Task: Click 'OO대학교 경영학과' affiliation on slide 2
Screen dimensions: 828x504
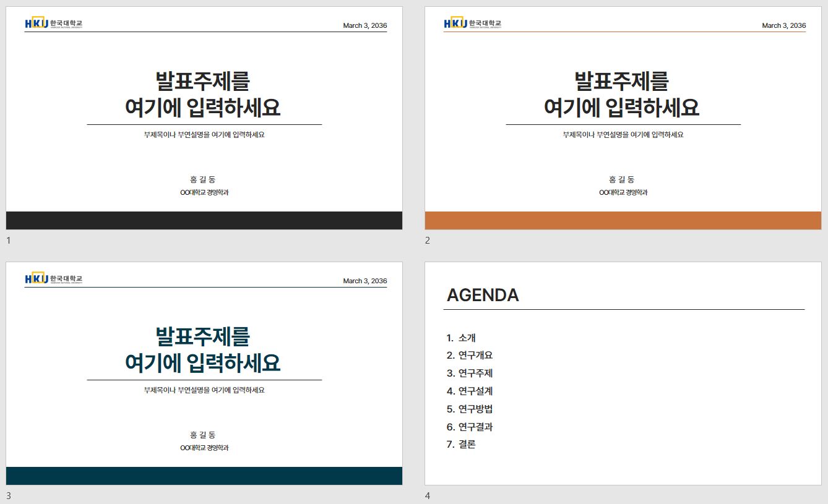Action: tap(623, 192)
